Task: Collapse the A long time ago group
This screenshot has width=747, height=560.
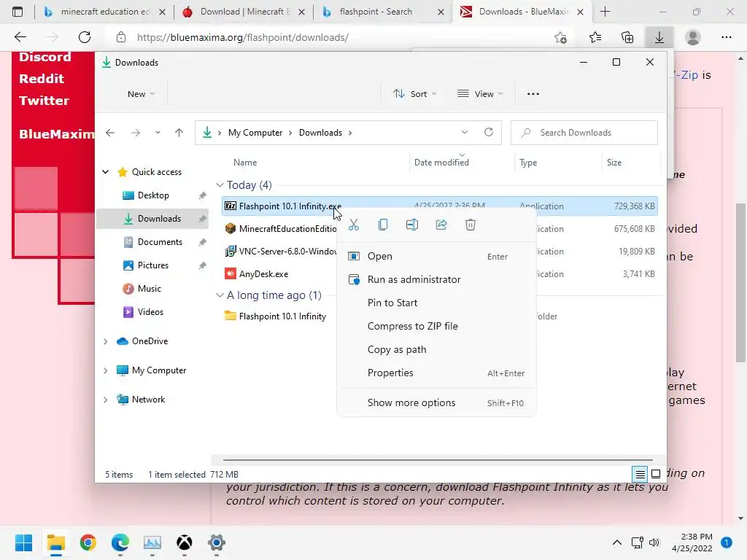Action: (220, 295)
